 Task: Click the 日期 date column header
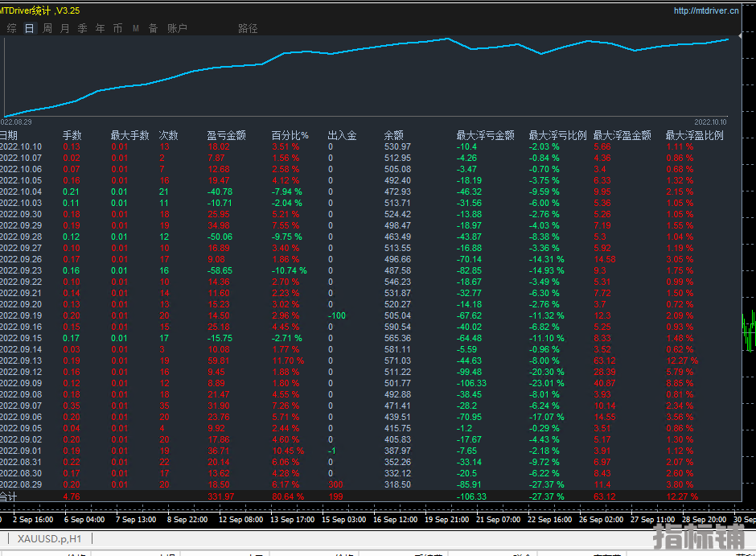[9, 135]
